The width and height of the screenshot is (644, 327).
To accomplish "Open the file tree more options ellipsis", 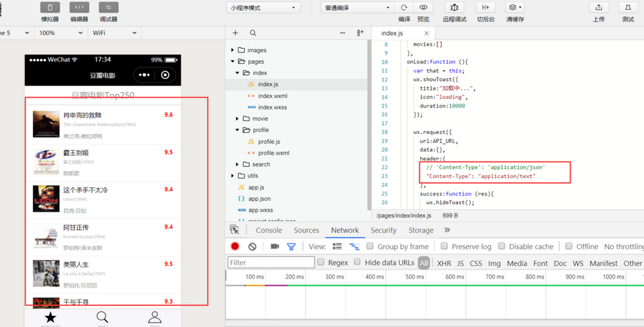I will 342,33.
